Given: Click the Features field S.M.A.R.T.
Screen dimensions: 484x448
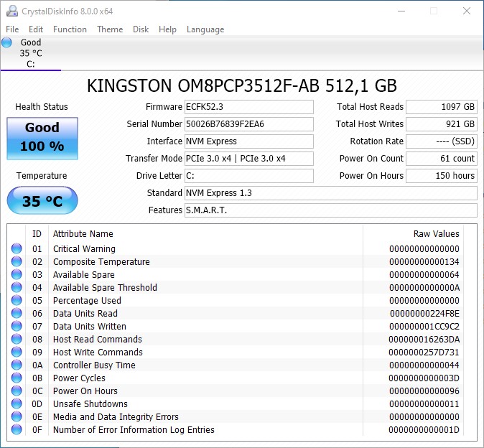Looking at the screenshot, I should pos(331,210).
